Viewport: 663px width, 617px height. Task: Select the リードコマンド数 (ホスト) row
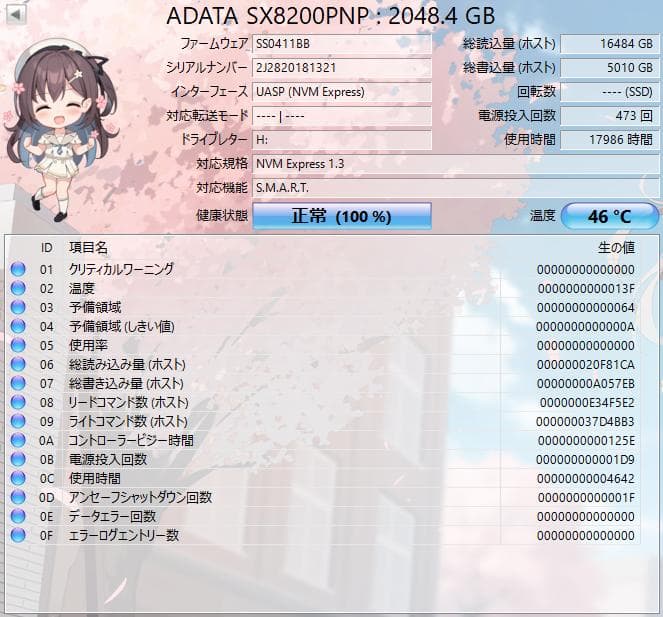(x=323, y=403)
